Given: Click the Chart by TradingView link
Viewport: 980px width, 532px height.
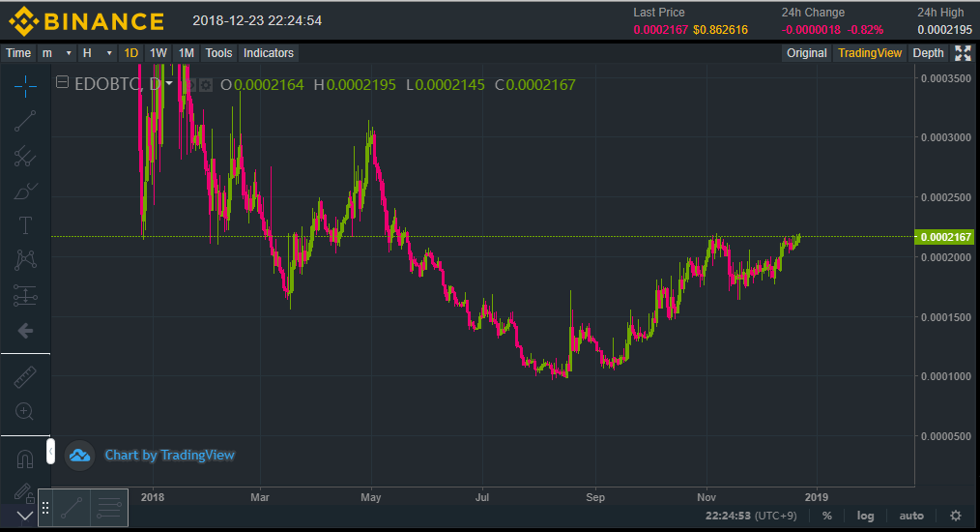Looking at the screenshot, I should tap(169, 455).
